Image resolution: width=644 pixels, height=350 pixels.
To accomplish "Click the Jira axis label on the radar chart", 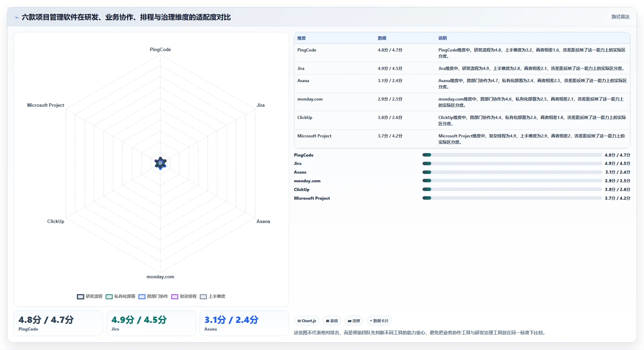I will click(x=261, y=105).
